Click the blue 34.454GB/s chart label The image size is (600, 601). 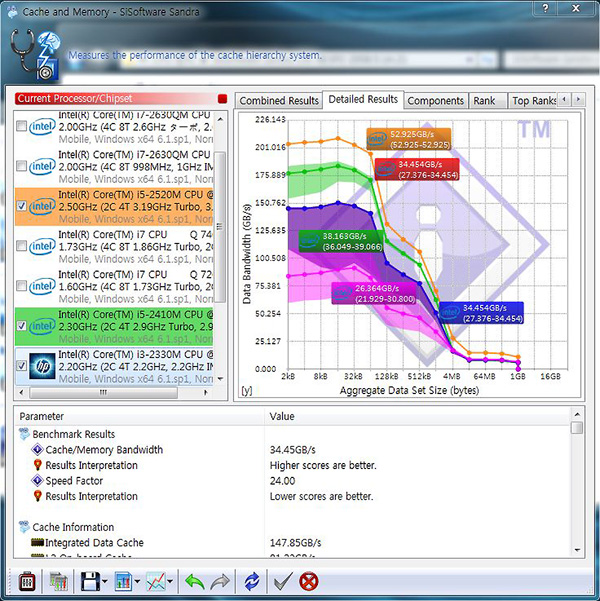[x=481, y=313]
